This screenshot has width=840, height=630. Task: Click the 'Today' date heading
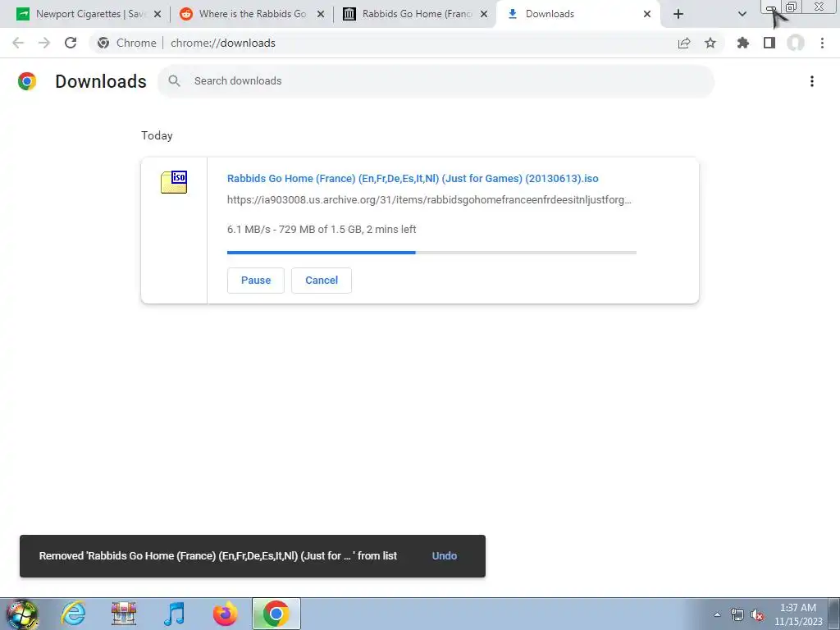pyautogui.click(x=157, y=135)
